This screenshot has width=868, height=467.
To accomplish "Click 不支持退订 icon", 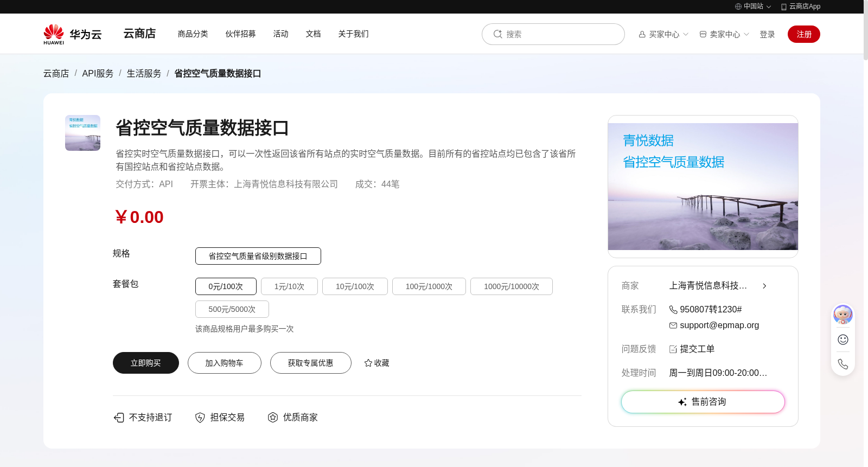I will point(119,417).
